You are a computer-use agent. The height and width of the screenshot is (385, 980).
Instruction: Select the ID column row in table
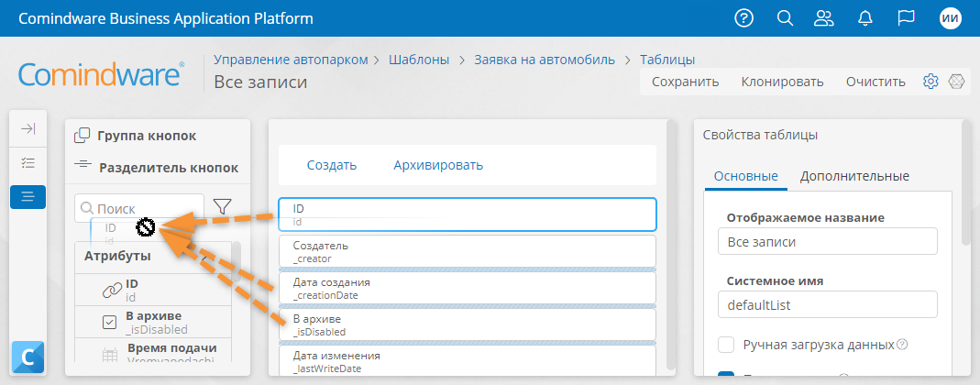pyautogui.click(x=468, y=214)
